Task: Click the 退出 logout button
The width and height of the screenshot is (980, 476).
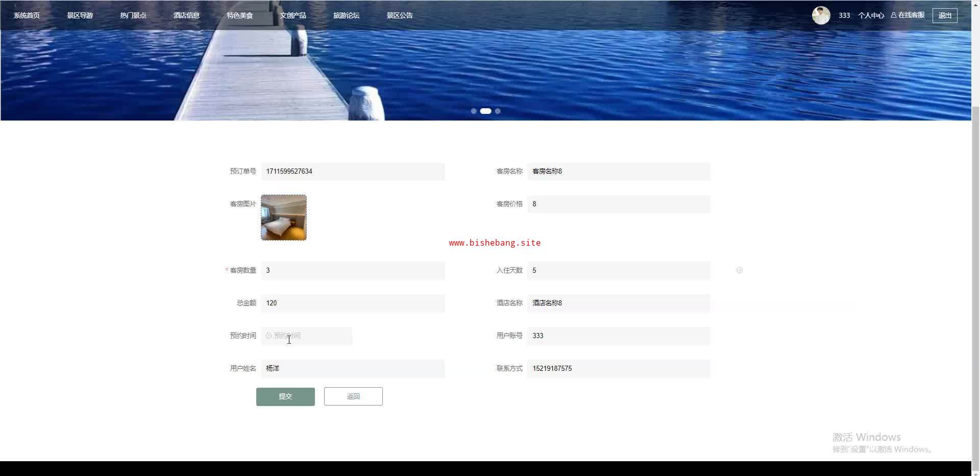Action: click(x=945, y=15)
